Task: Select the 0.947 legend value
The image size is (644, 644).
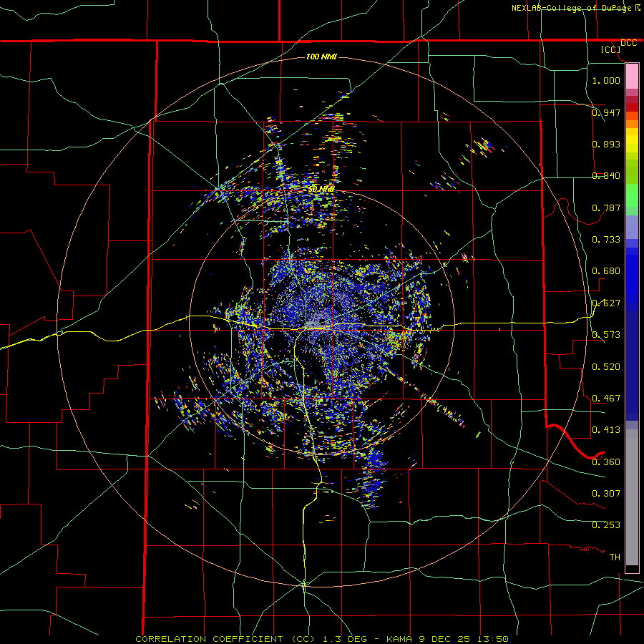Action: (x=606, y=112)
